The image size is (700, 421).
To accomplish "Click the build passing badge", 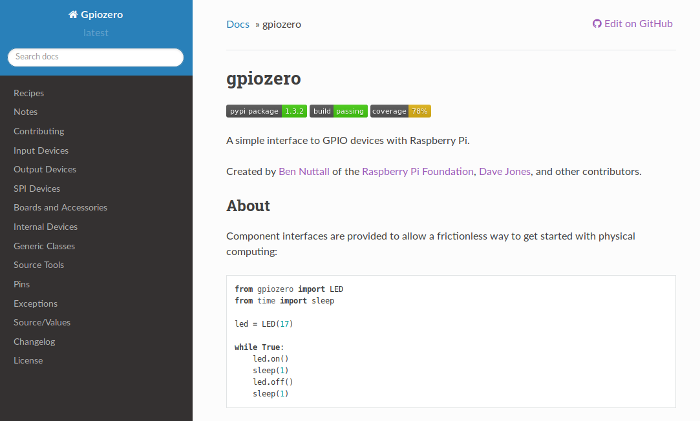I will 338,111.
